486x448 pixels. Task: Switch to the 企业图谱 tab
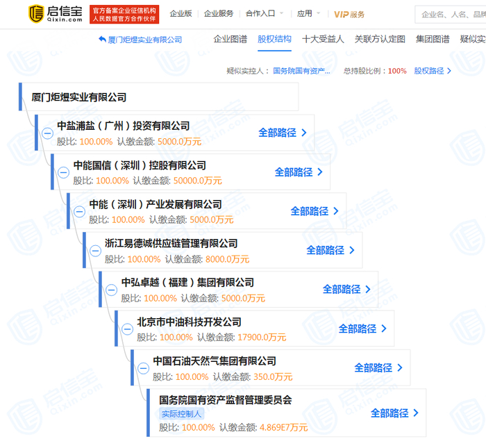coord(231,39)
